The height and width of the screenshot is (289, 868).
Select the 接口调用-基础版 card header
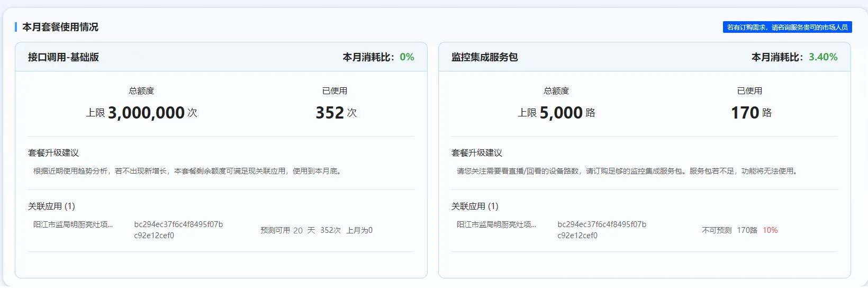[x=64, y=57]
